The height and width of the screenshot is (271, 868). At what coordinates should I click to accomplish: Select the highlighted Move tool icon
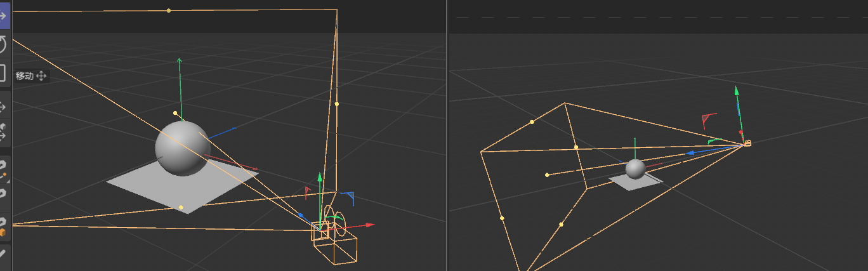click(x=5, y=15)
